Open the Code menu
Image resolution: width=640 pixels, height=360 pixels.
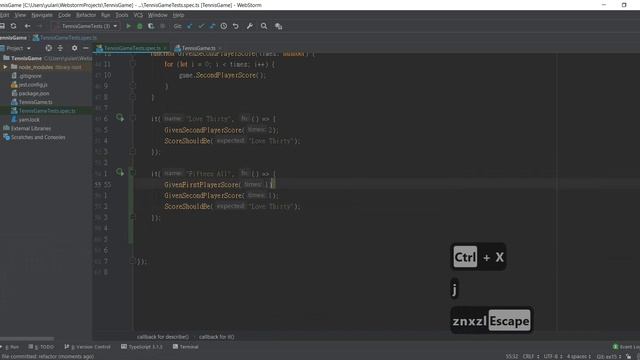(x=64, y=15)
